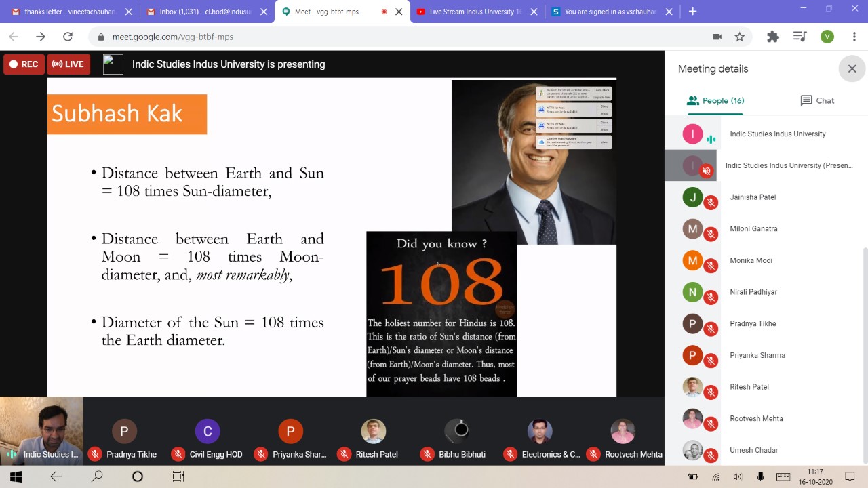Click the muted mic icon beside Jainisha Patel
This screenshot has height=488, width=868.
pyautogui.click(x=711, y=203)
